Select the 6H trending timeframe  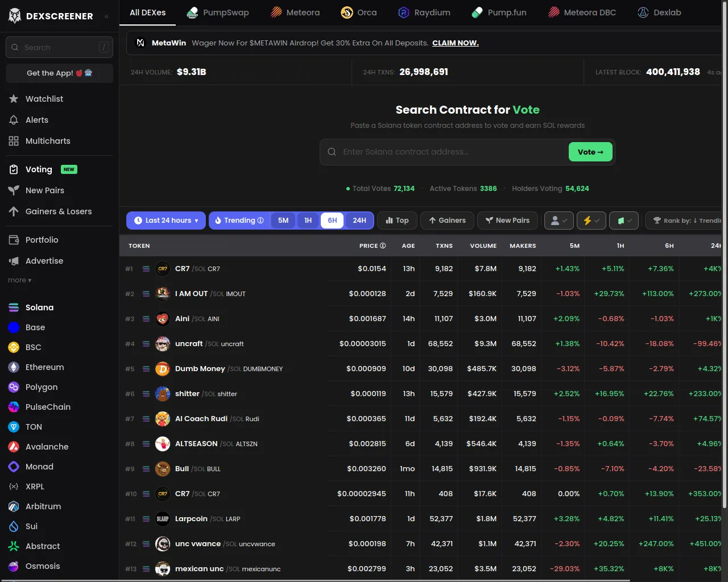click(332, 221)
